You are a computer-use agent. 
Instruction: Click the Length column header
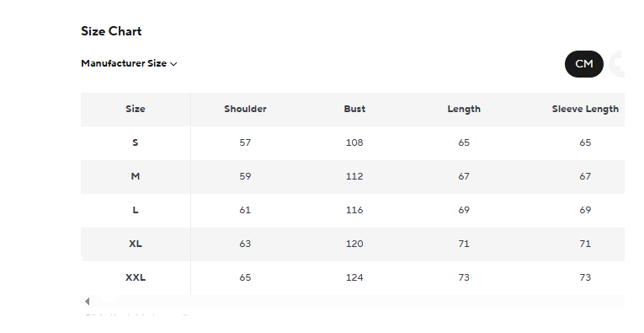click(464, 109)
